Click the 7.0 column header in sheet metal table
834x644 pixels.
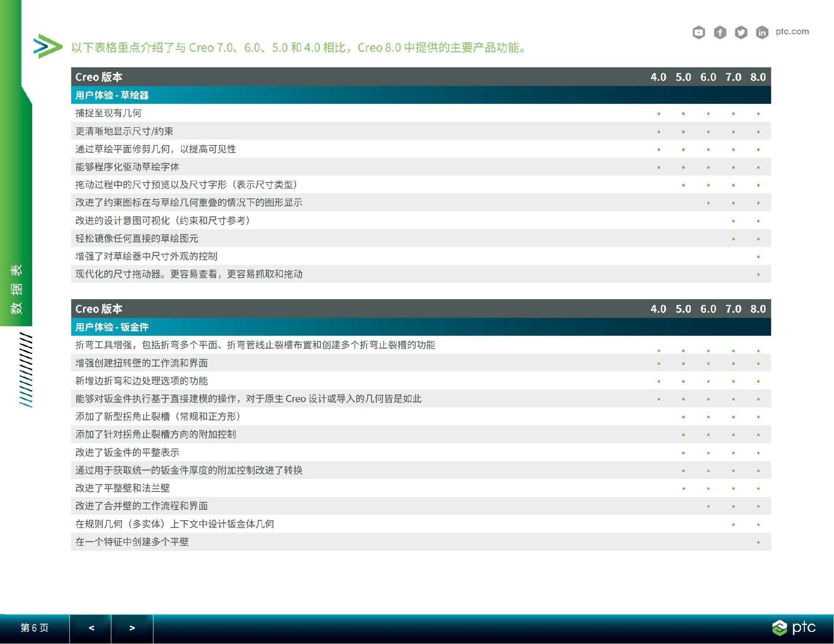point(733,309)
